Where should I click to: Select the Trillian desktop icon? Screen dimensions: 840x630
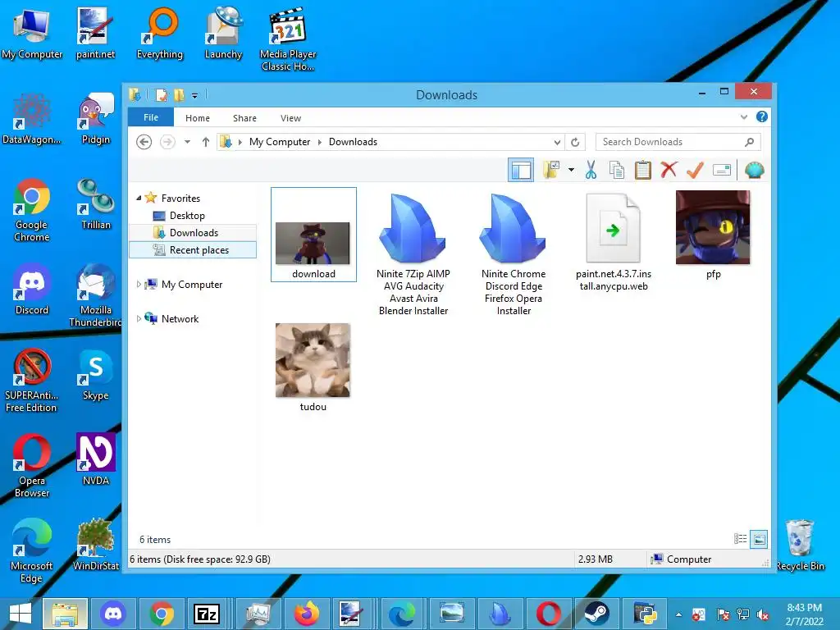(x=96, y=203)
